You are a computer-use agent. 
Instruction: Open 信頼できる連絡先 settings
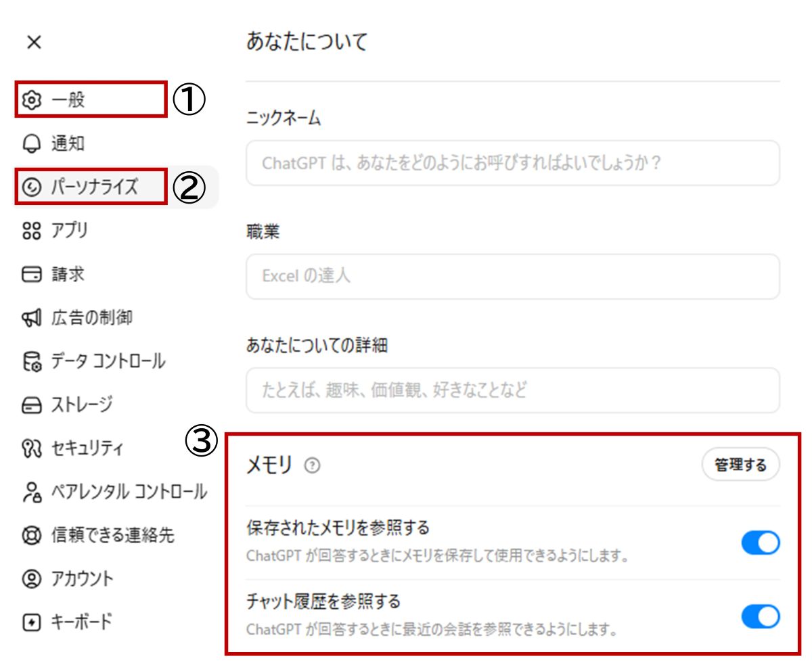[x=116, y=536]
